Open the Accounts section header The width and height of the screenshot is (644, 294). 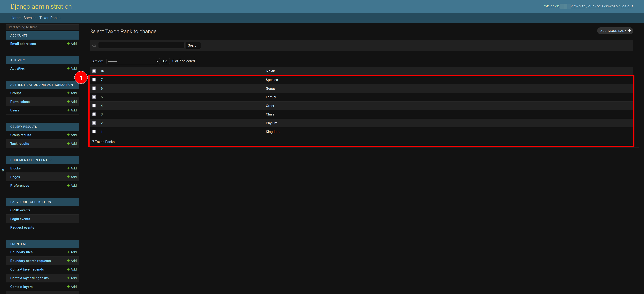tap(19, 36)
